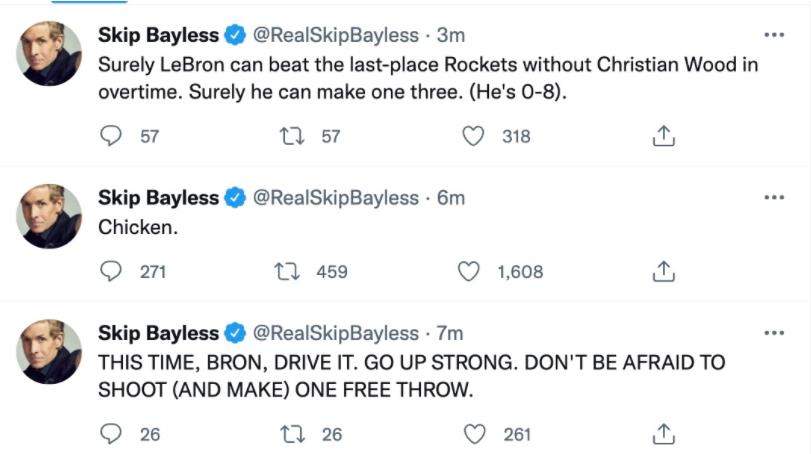Like the tweet with 318 likes

472,136
